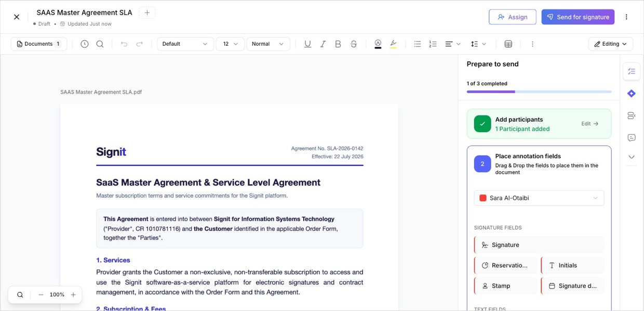Insert a bulleted list

coord(418,44)
